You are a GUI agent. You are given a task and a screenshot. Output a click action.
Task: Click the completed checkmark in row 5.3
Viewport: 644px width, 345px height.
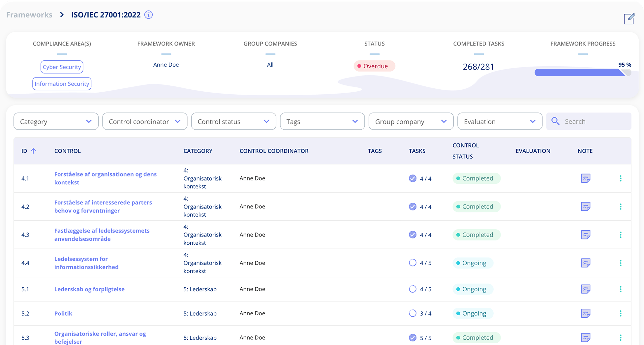[413, 338]
